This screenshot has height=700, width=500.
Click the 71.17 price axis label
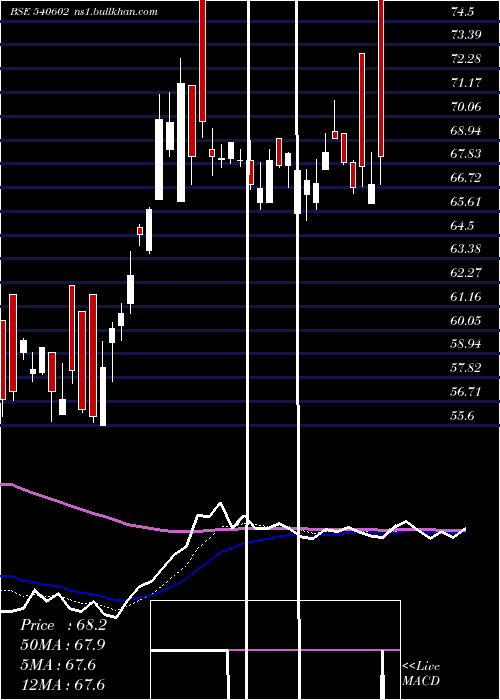[x=466, y=83]
